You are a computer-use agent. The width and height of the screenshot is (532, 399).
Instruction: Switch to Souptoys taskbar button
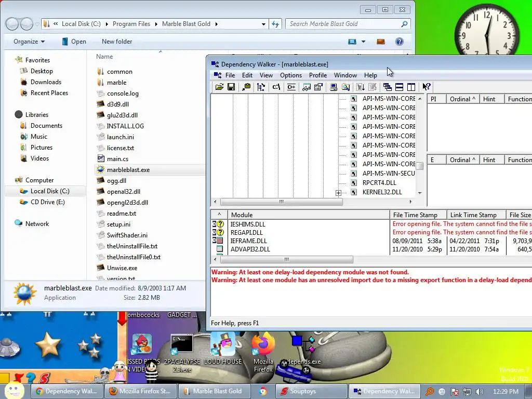coord(312,391)
